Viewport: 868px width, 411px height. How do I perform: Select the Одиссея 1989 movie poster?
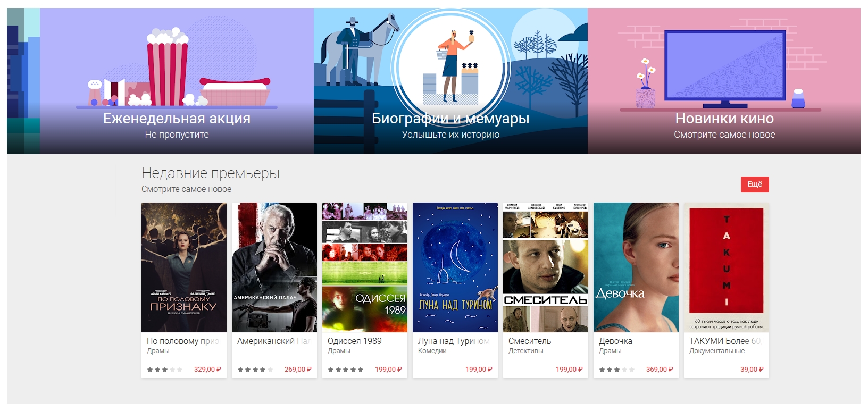pos(365,267)
